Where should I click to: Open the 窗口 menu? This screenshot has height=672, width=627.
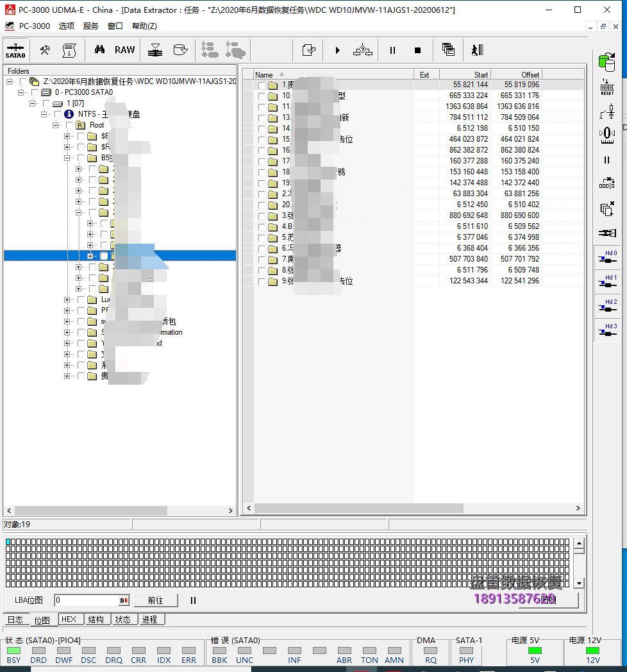tap(115, 26)
